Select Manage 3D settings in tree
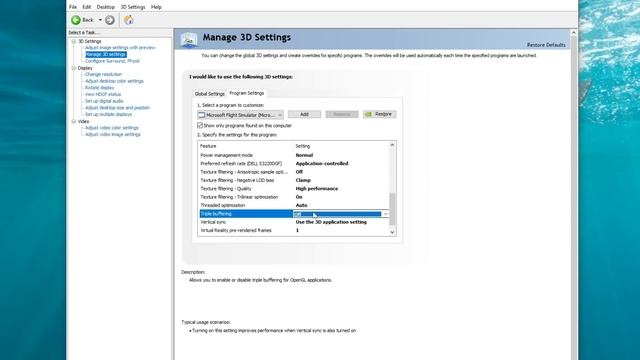Image resolution: width=640 pixels, height=360 pixels. (106, 54)
